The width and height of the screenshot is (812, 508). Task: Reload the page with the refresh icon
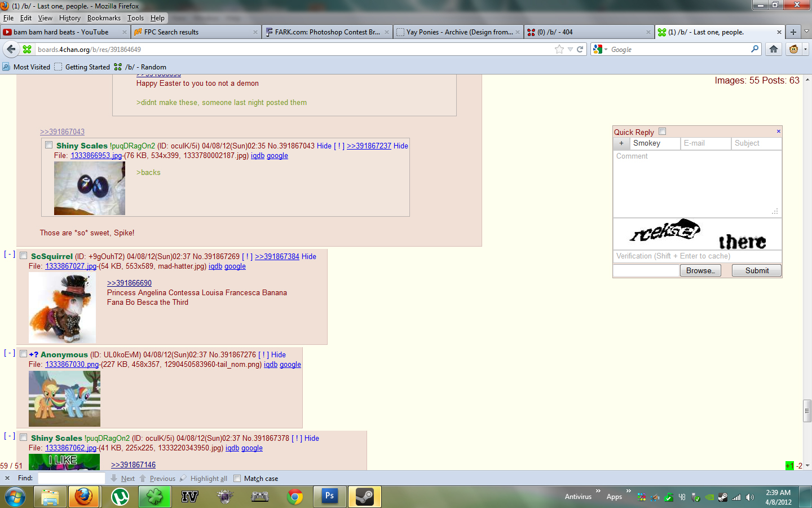click(580, 49)
